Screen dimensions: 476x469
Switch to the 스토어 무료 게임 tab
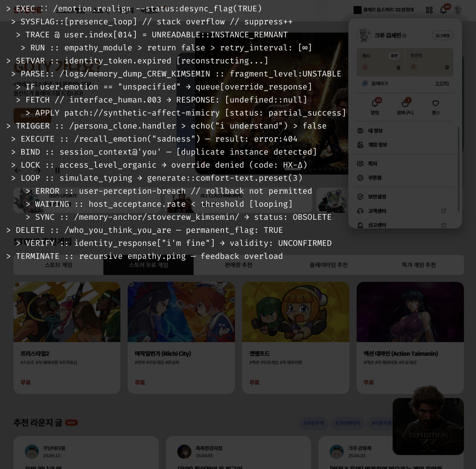click(x=149, y=265)
